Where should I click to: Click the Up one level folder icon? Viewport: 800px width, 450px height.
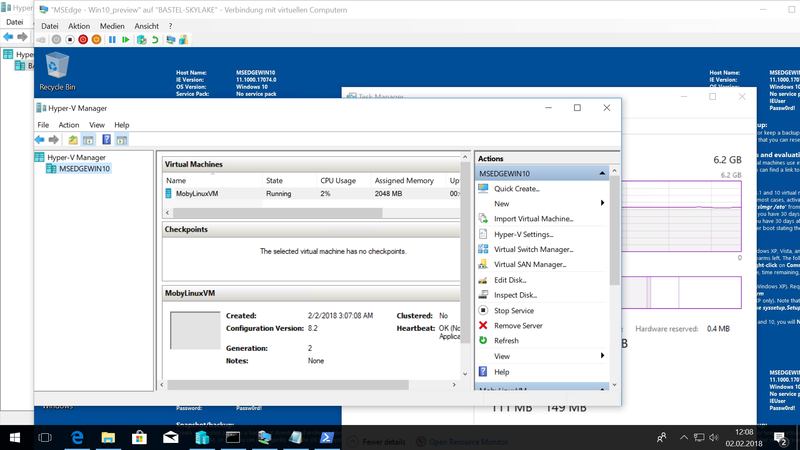click(73, 139)
